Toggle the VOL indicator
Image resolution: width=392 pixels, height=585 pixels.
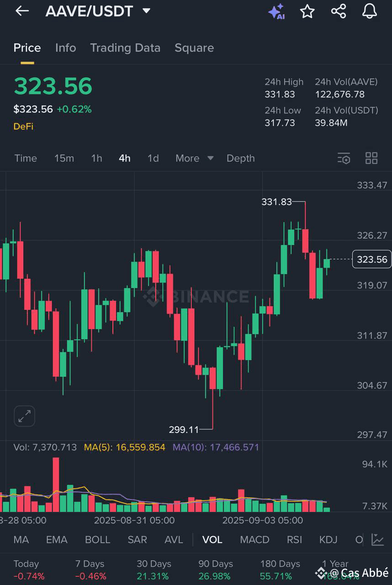[212, 540]
